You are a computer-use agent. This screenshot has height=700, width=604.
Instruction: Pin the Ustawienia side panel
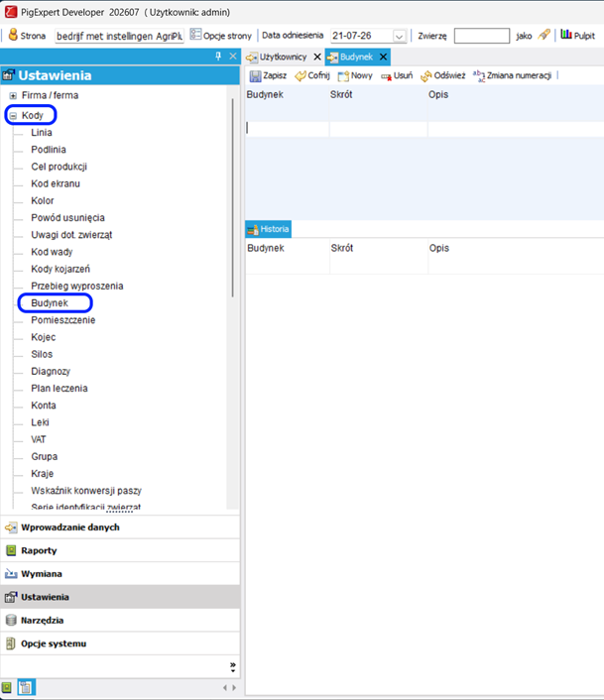[x=218, y=57]
